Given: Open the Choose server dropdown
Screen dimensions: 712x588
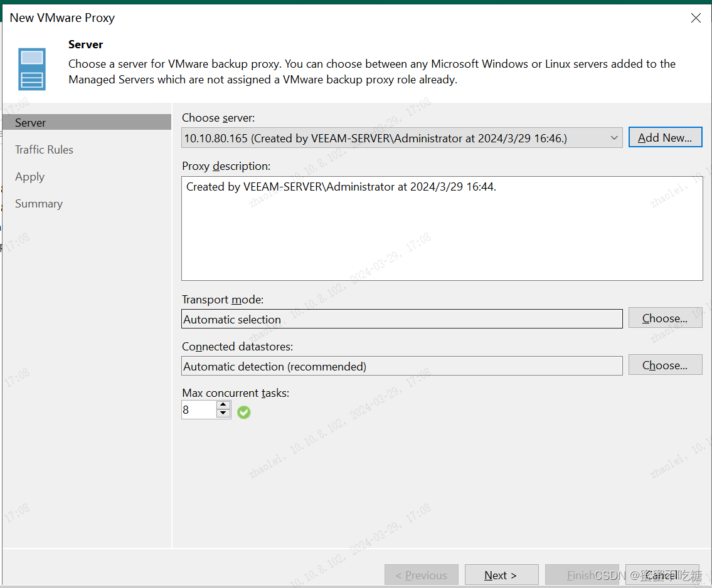Looking at the screenshot, I should pos(402,138).
